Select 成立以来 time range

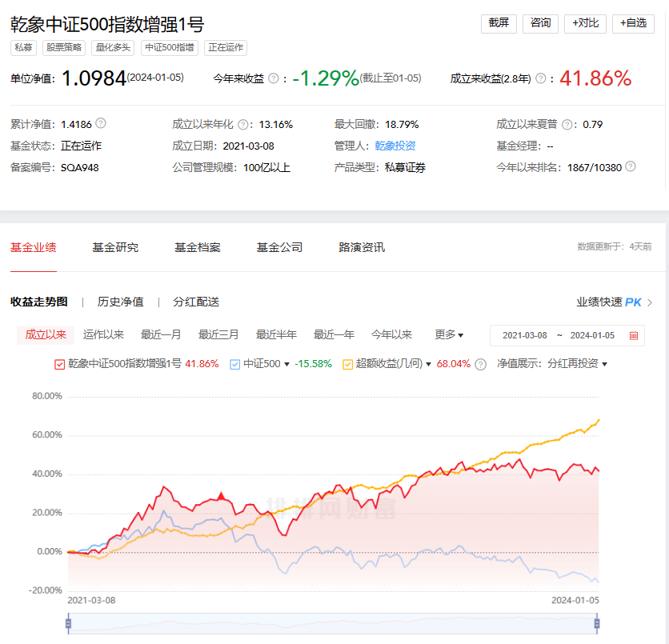click(x=46, y=334)
